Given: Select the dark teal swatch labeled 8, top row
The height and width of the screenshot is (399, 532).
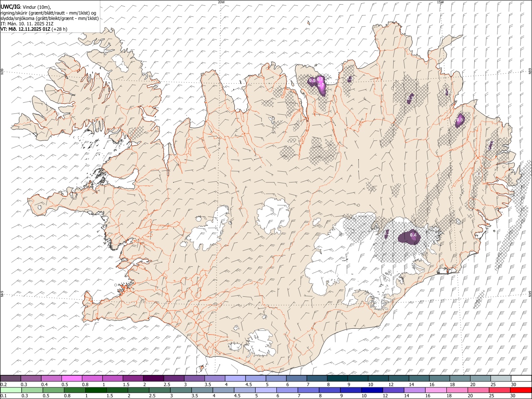Looking at the screenshot, I should click(x=337, y=379).
